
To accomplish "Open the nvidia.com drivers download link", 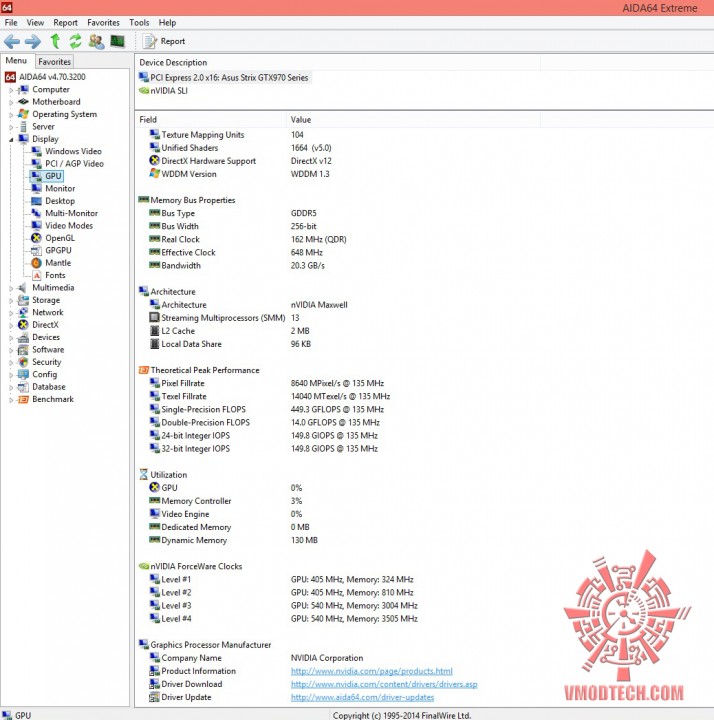I will (384, 684).
